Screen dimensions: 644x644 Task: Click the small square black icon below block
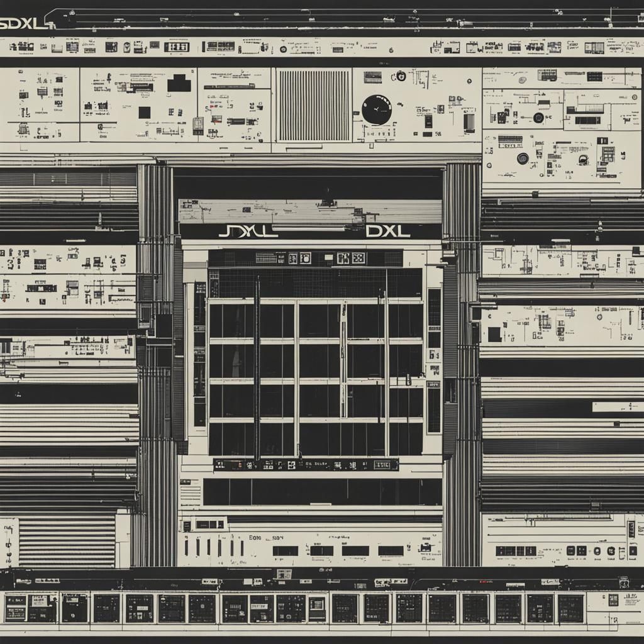tap(145, 113)
